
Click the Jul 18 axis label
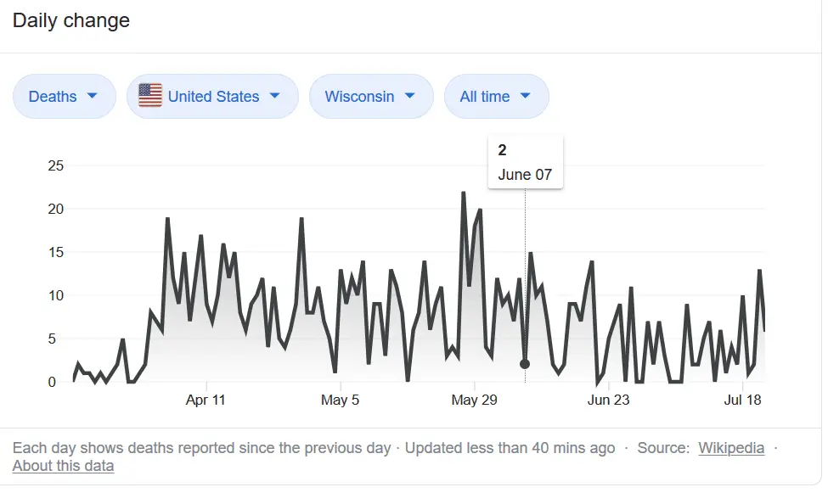click(x=744, y=400)
